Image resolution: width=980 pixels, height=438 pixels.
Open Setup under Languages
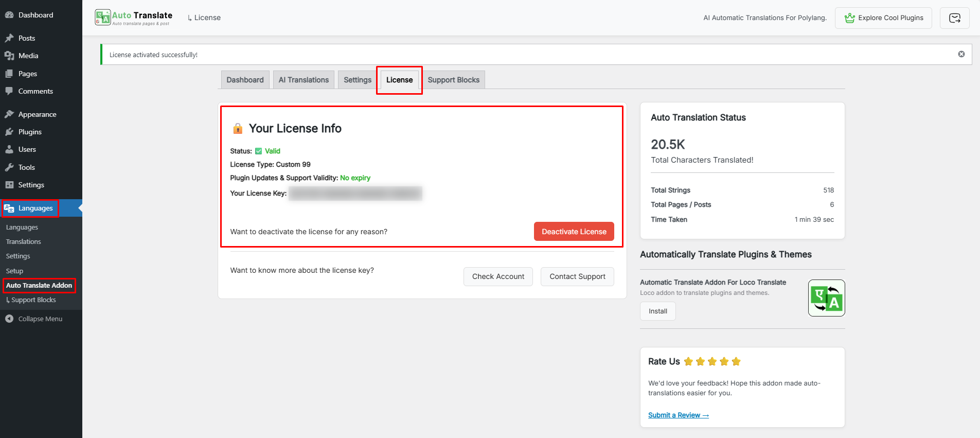click(x=14, y=271)
